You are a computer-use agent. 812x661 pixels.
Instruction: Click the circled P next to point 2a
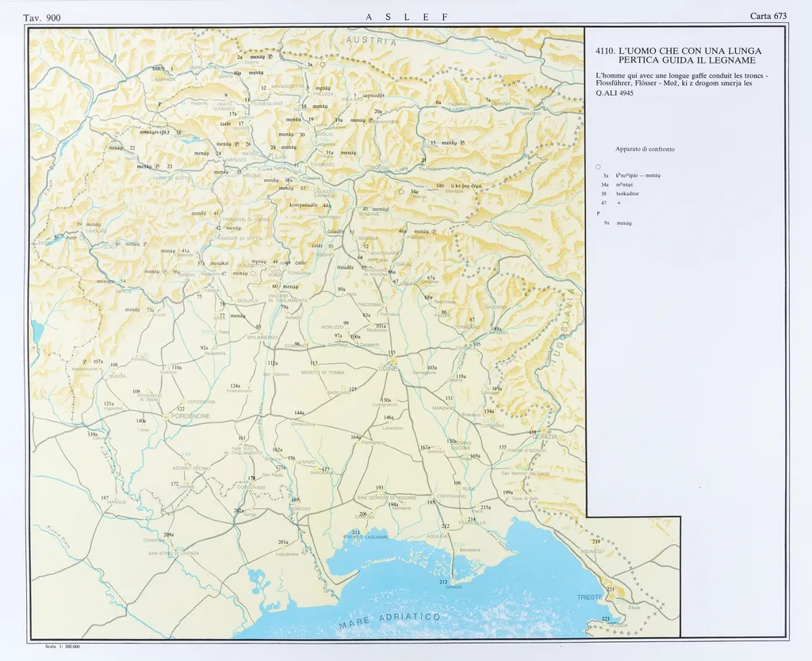point(270,57)
